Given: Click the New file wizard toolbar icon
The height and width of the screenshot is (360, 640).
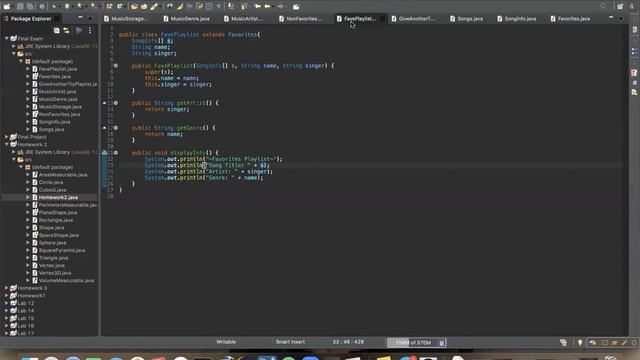Looking at the screenshot, I should click(x=7, y=6).
